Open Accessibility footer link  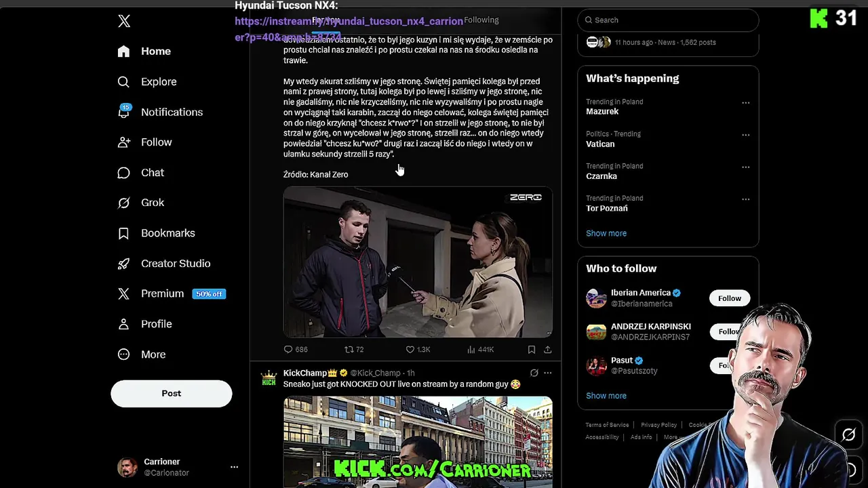602,437
